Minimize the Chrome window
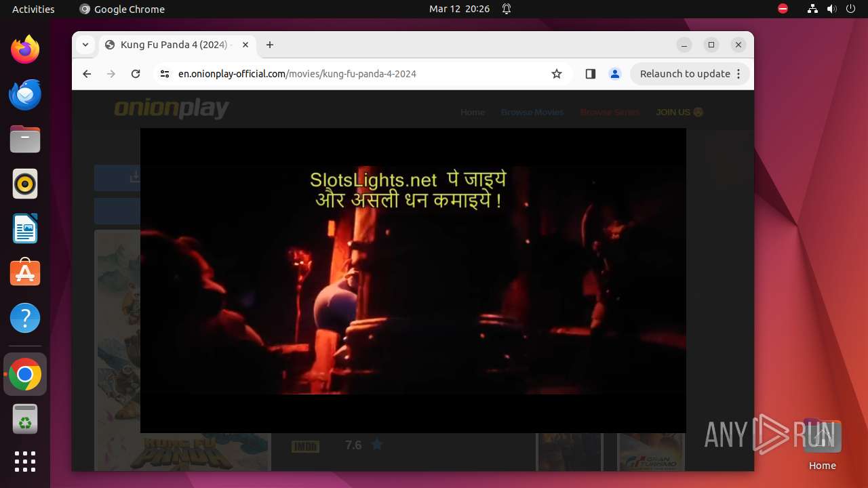Image resolution: width=868 pixels, height=488 pixels. pos(684,45)
